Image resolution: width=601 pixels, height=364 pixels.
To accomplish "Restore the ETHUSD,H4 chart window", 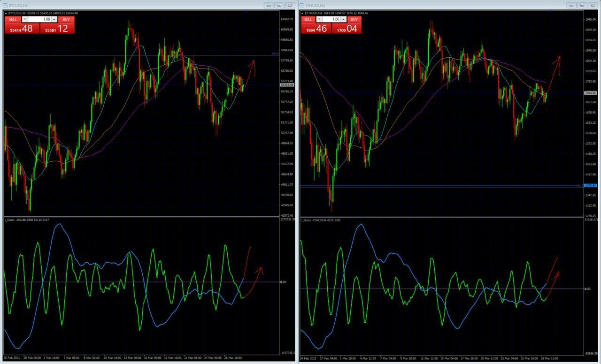I will pyautogui.click(x=583, y=5).
